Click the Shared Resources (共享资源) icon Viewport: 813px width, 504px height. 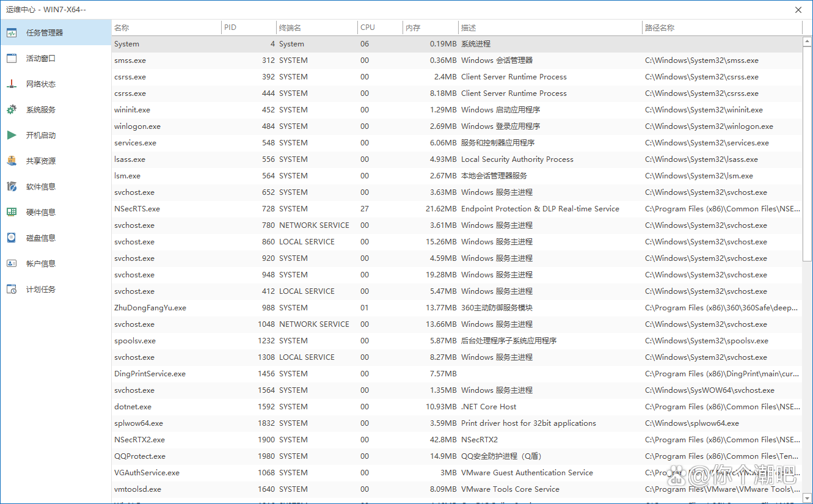(x=12, y=161)
